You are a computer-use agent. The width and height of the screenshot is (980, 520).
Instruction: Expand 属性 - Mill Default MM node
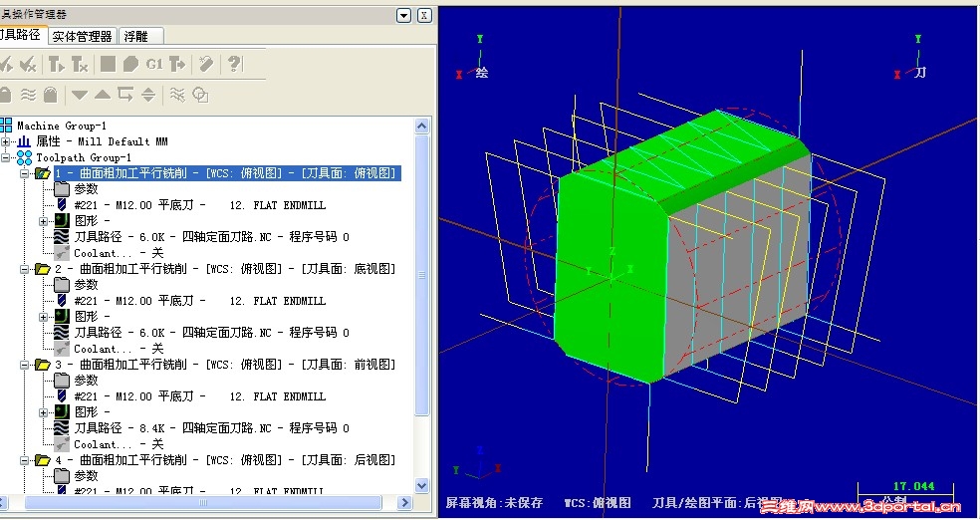click(x=5, y=141)
